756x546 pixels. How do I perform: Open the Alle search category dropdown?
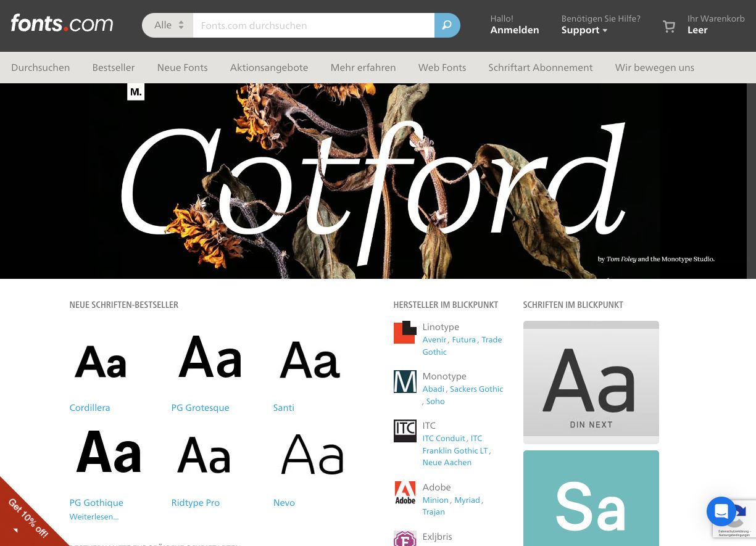point(167,25)
